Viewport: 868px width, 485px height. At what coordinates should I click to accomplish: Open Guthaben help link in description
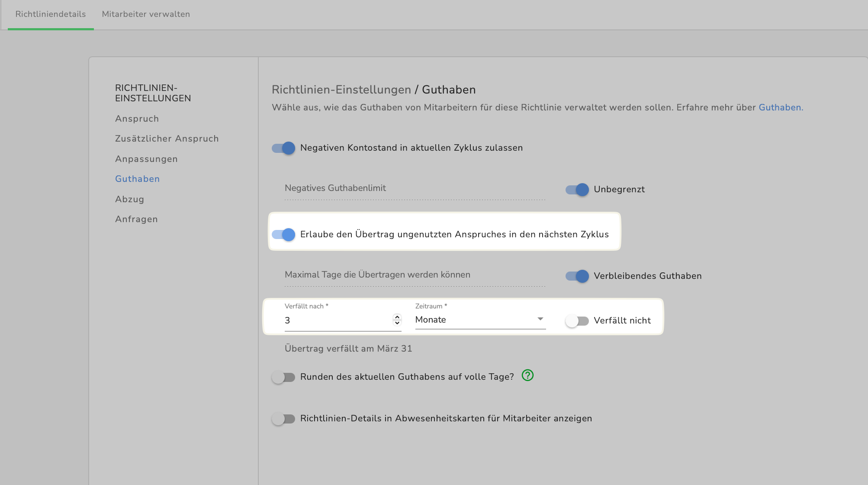(x=780, y=107)
